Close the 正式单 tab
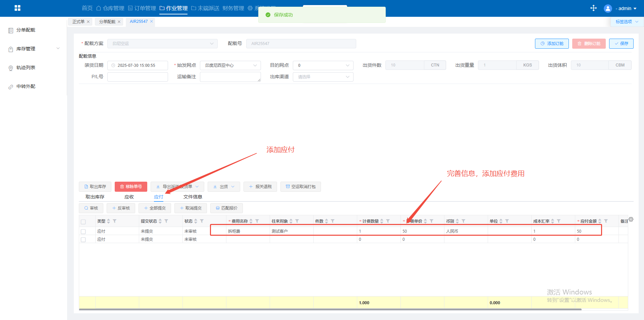Image resolution: width=644 pixels, height=320 pixels. (x=88, y=22)
